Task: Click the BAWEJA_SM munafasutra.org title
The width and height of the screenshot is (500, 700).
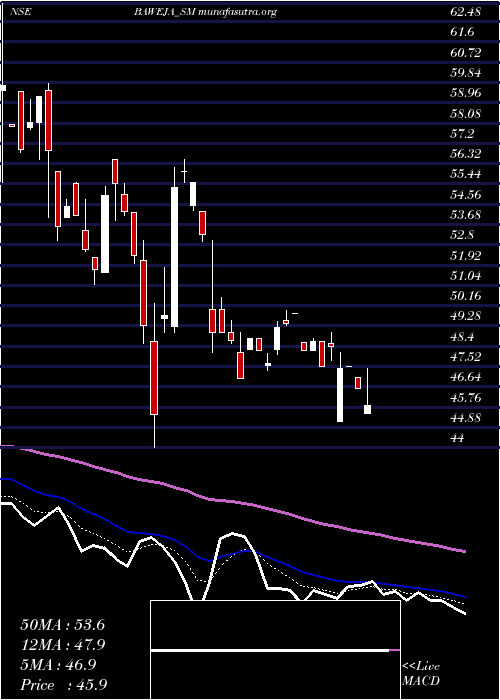Action: 205,12
